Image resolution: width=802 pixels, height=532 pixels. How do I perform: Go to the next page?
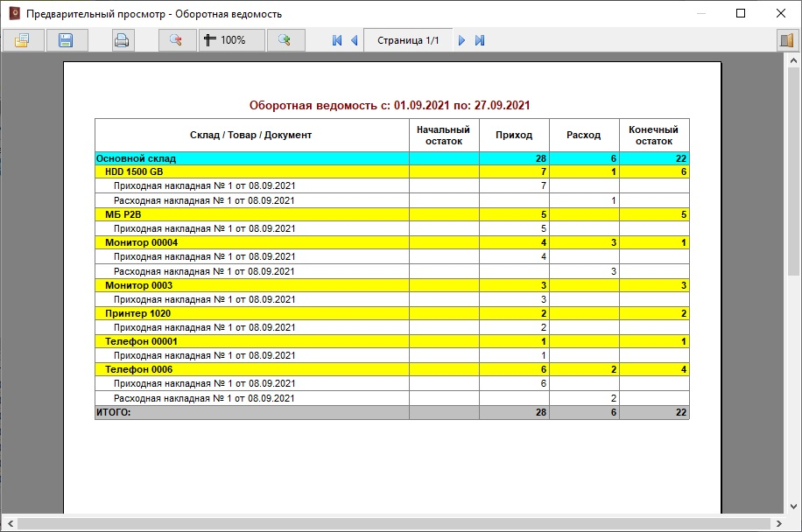click(x=462, y=40)
